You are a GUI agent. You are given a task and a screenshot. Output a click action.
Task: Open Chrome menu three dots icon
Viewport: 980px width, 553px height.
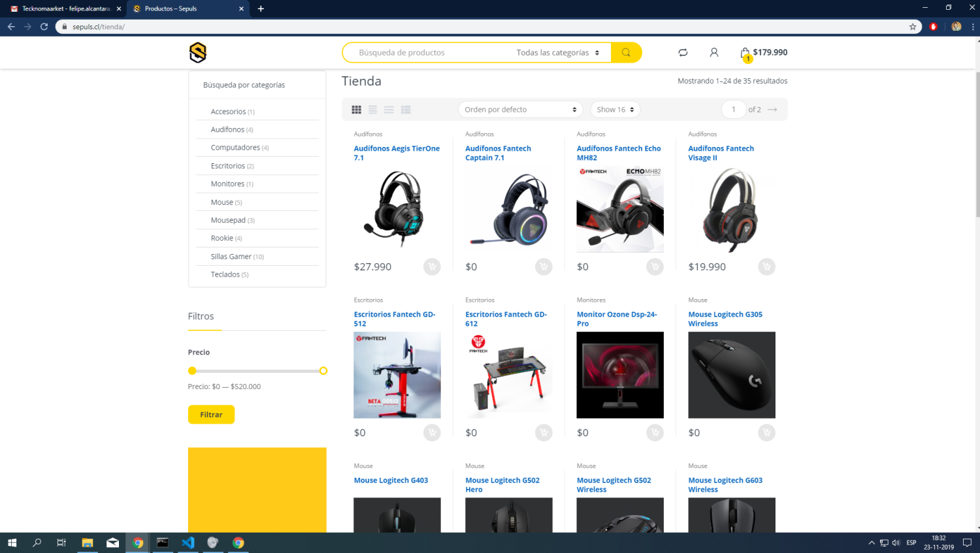point(973,27)
